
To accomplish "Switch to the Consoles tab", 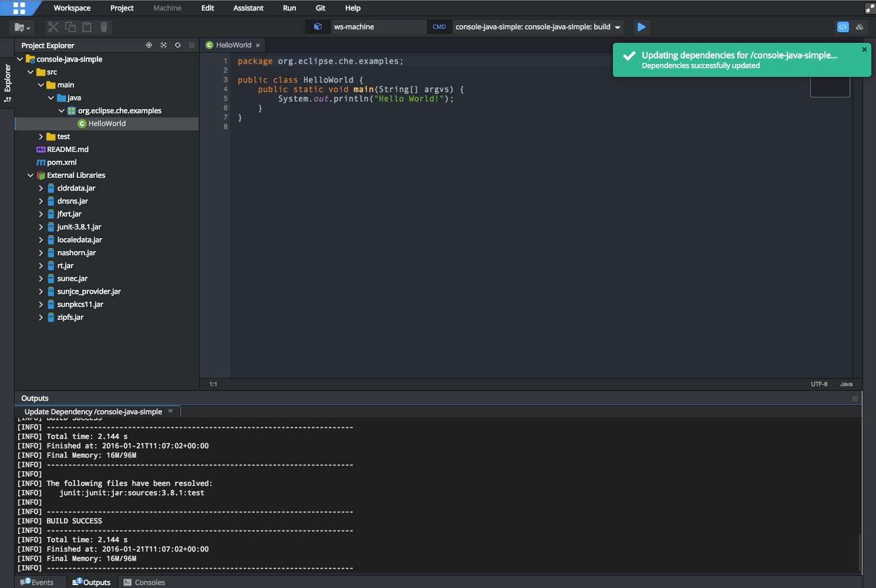I will click(144, 582).
